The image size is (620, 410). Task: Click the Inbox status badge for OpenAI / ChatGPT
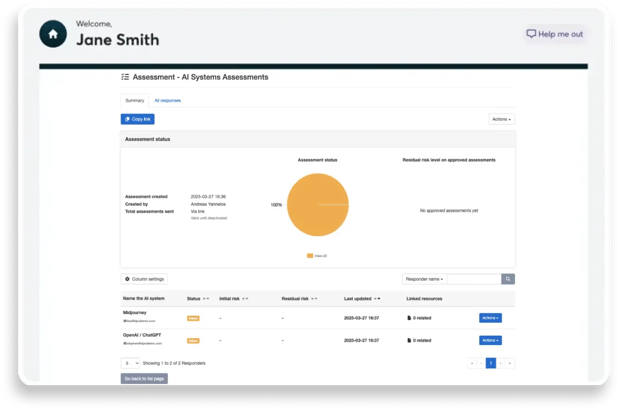click(193, 341)
